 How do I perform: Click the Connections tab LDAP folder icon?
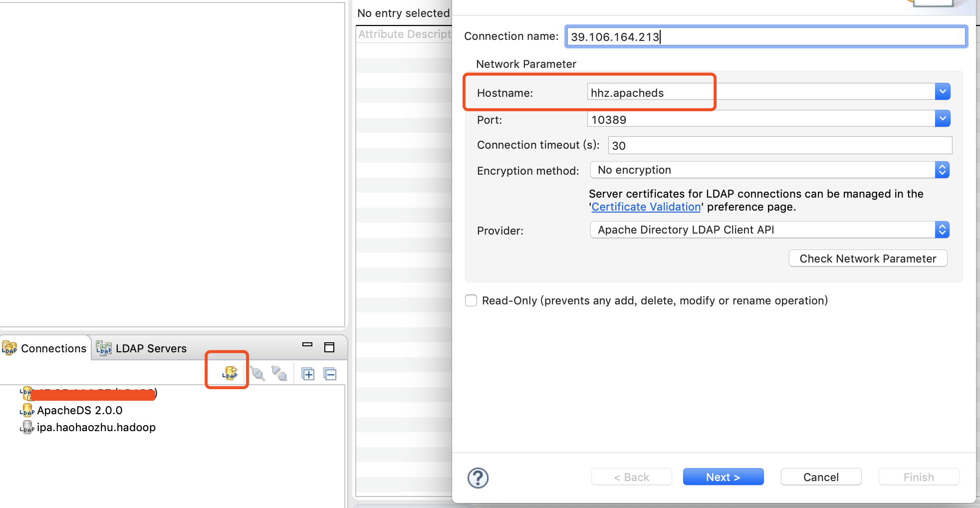point(9,348)
